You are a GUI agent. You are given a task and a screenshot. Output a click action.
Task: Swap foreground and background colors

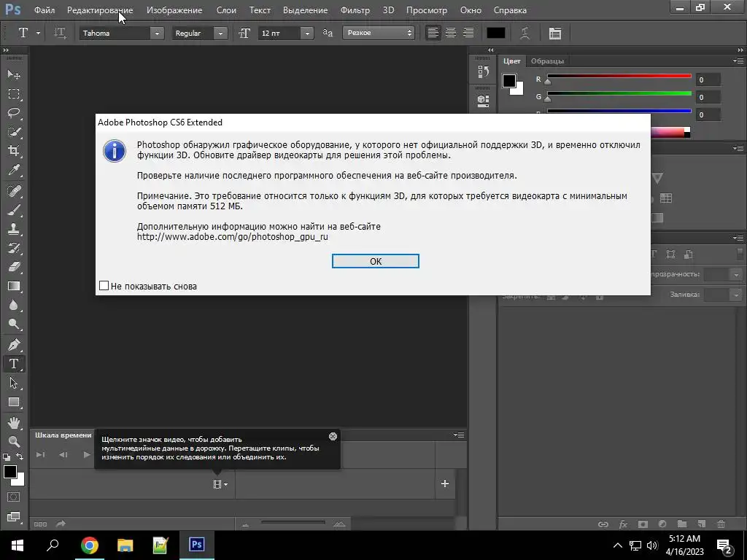point(20,456)
